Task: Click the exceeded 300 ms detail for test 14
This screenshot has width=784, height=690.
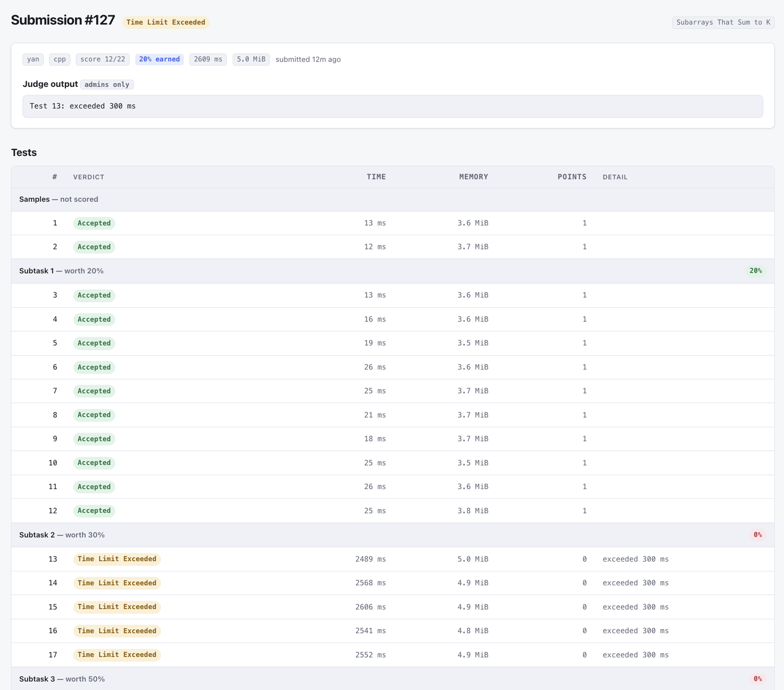Action: 636,583
